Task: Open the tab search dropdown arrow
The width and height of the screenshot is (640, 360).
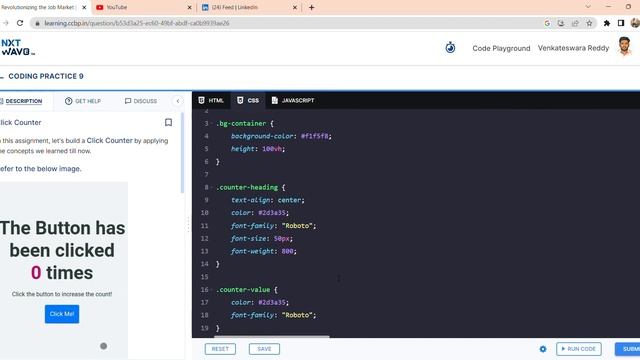Action: (588, 7)
